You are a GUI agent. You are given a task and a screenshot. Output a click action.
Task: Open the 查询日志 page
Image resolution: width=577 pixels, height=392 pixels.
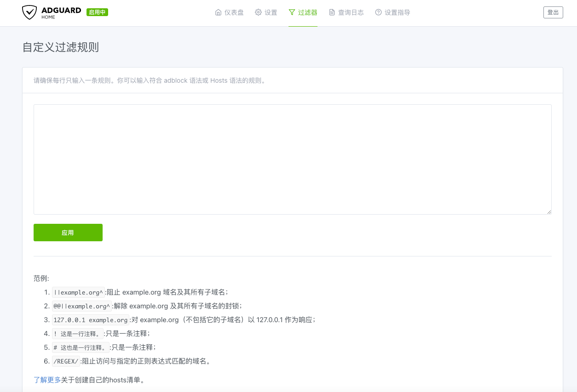[x=351, y=12]
